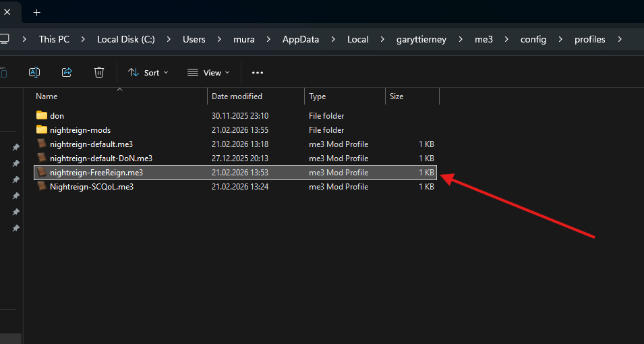The image size is (644, 344).
Task: Select the nightreign-FreeReign.me3 file row
Action: click(x=96, y=173)
